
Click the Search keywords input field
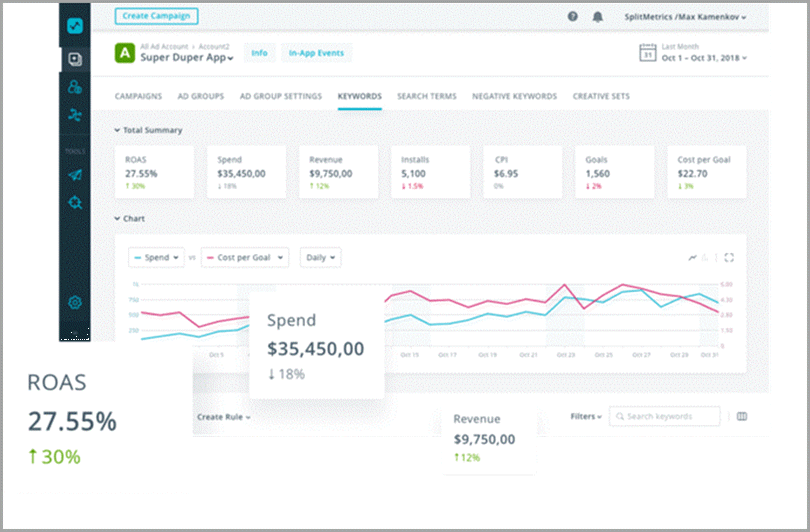[x=670, y=416]
